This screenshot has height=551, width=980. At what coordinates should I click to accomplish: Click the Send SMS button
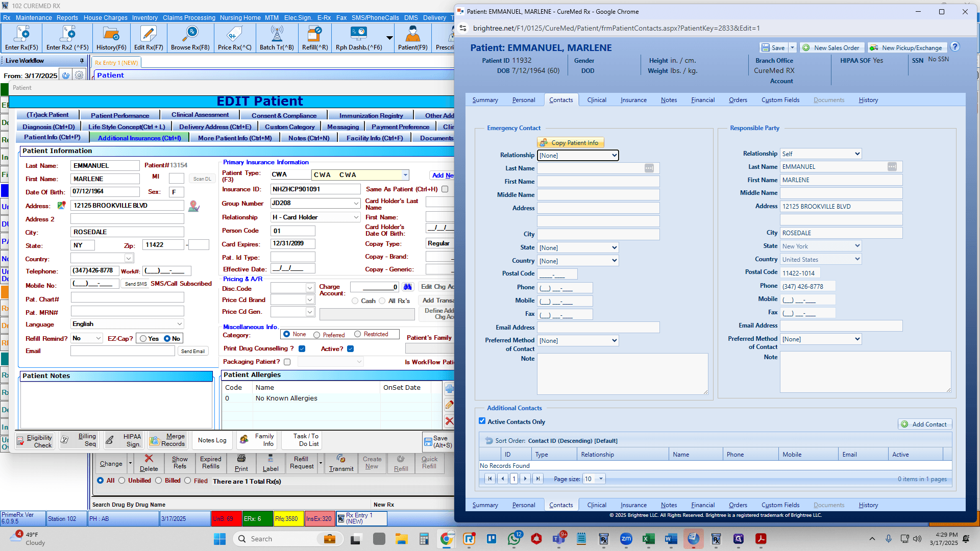pos(136,284)
